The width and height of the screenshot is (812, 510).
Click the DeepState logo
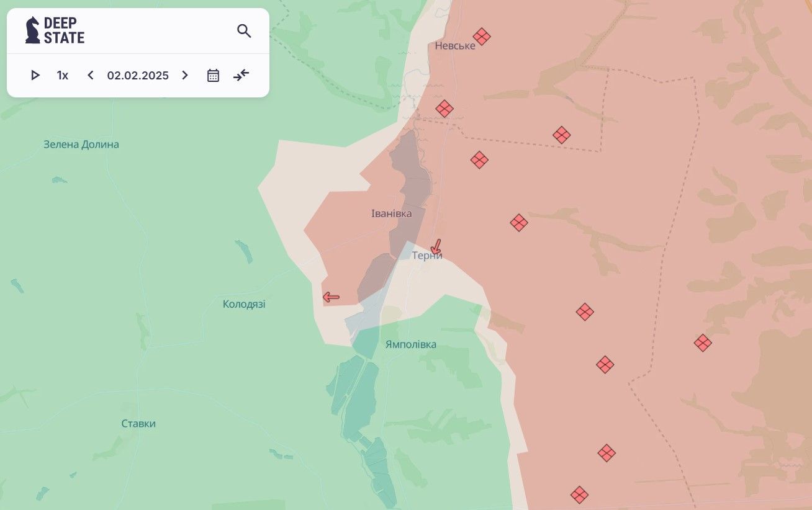pos(55,30)
